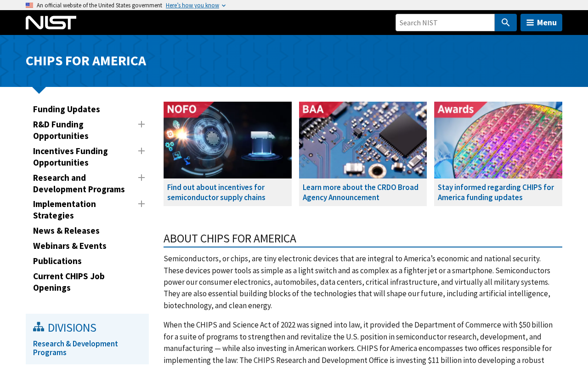Open R&D Funding Opportunities link

coord(61,130)
